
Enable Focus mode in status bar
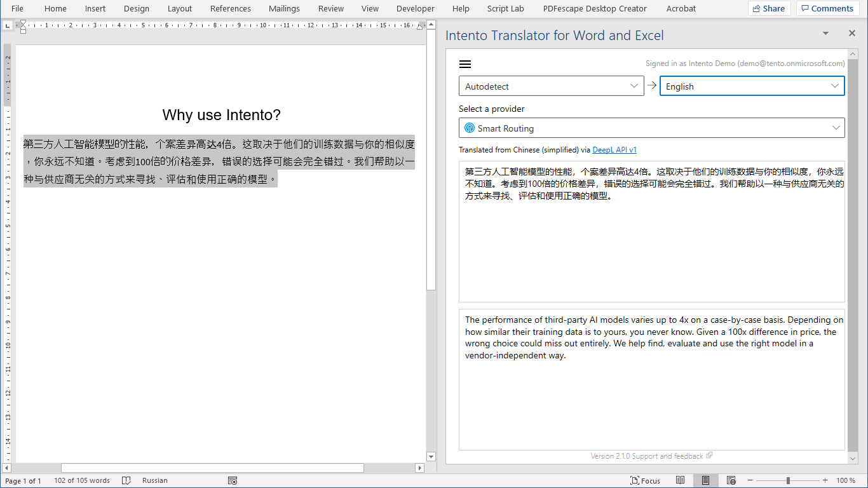click(x=645, y=480)
